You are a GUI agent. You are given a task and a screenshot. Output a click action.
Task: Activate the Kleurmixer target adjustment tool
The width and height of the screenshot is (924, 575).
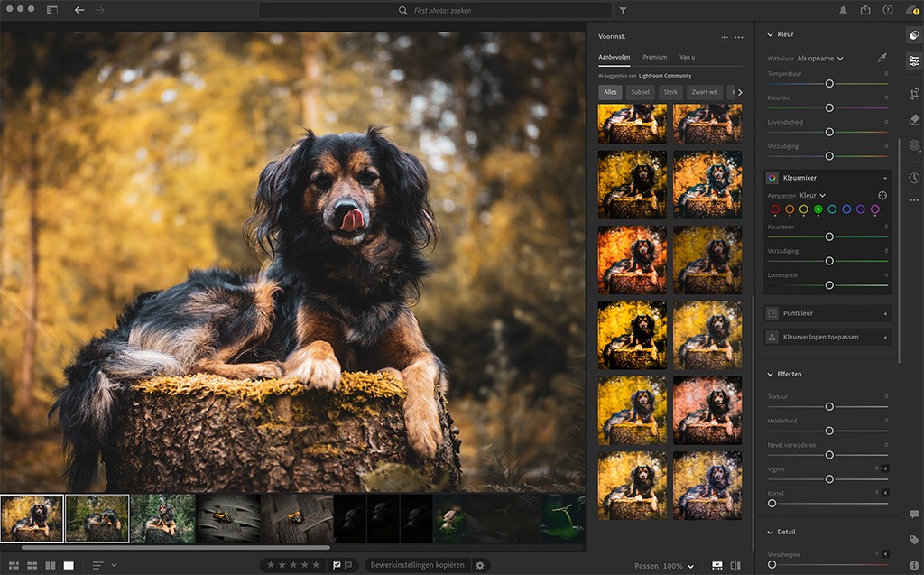pos(882,195)
